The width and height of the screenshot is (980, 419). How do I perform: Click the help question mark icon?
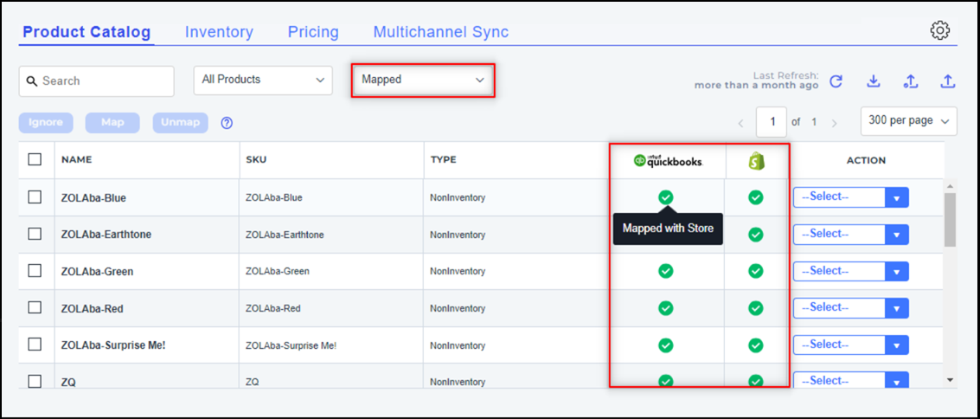[227, 123]
